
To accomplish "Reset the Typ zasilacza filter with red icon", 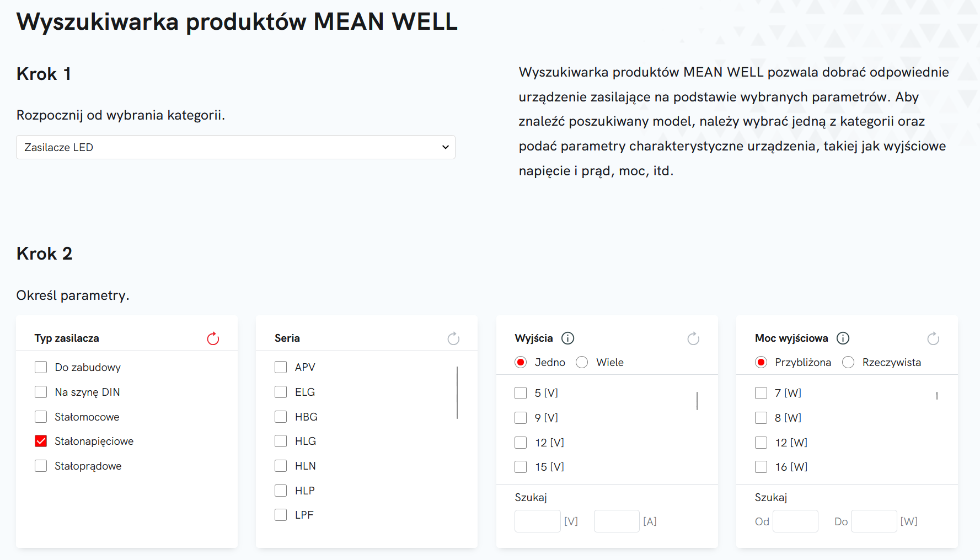I will 213,338.
